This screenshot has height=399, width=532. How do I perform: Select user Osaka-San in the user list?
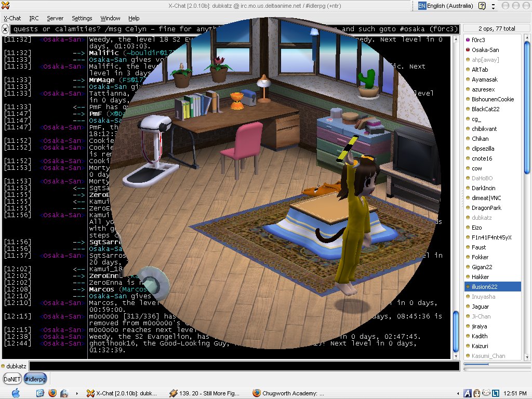tap(493, 50)
